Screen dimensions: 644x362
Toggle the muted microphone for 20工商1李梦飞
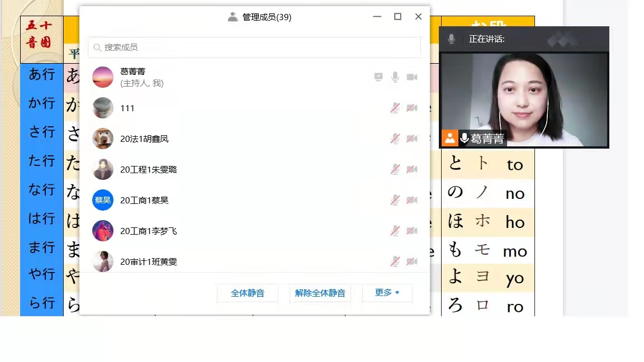(x=395, y=231)
